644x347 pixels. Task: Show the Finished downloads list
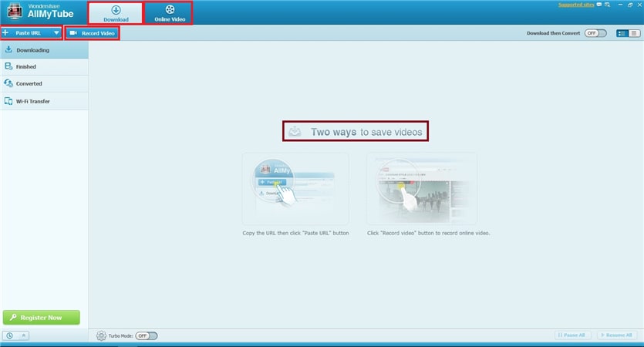(44, 66)
